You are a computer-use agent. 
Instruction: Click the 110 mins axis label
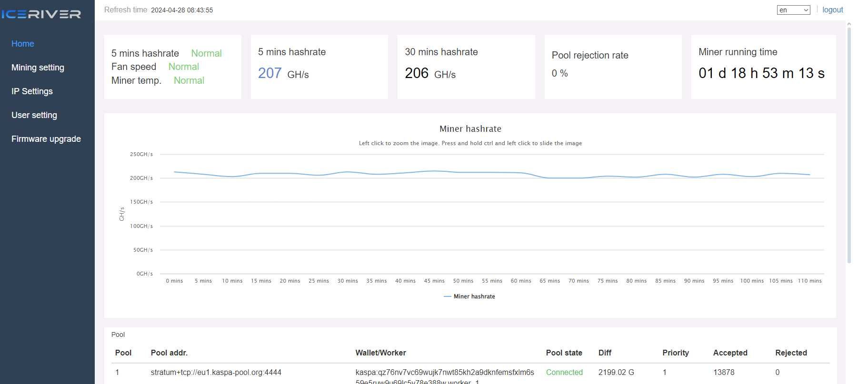pyautogui.click(x=809, y=281)
